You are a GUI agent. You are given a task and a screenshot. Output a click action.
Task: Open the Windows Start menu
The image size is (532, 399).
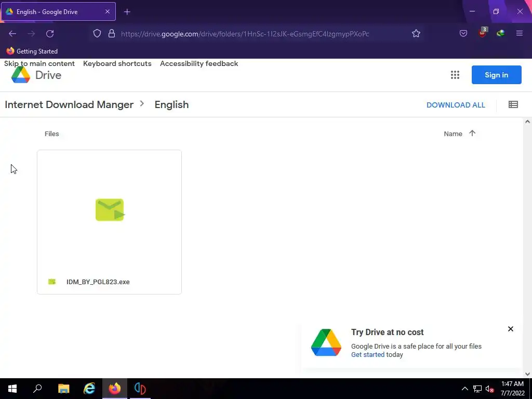click(12, 389)
